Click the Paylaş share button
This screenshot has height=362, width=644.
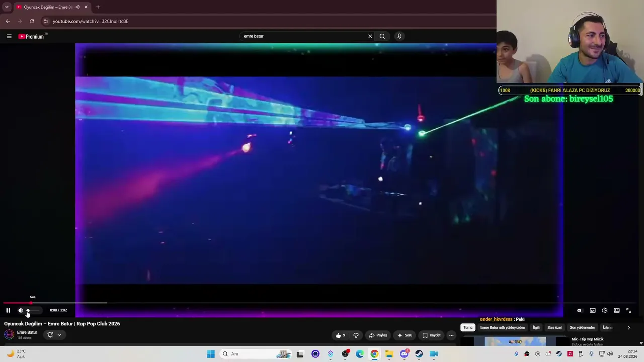(x=378, y=335)
